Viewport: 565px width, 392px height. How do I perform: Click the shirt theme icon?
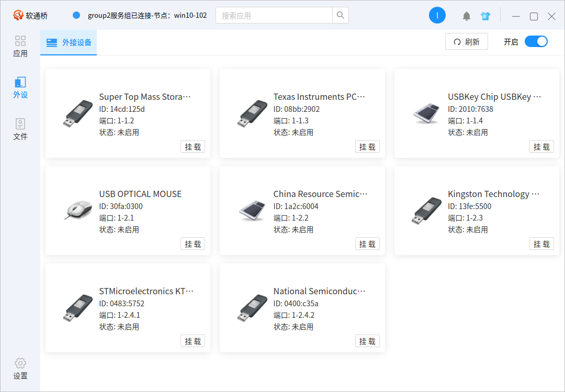click(x=485, y=16)
